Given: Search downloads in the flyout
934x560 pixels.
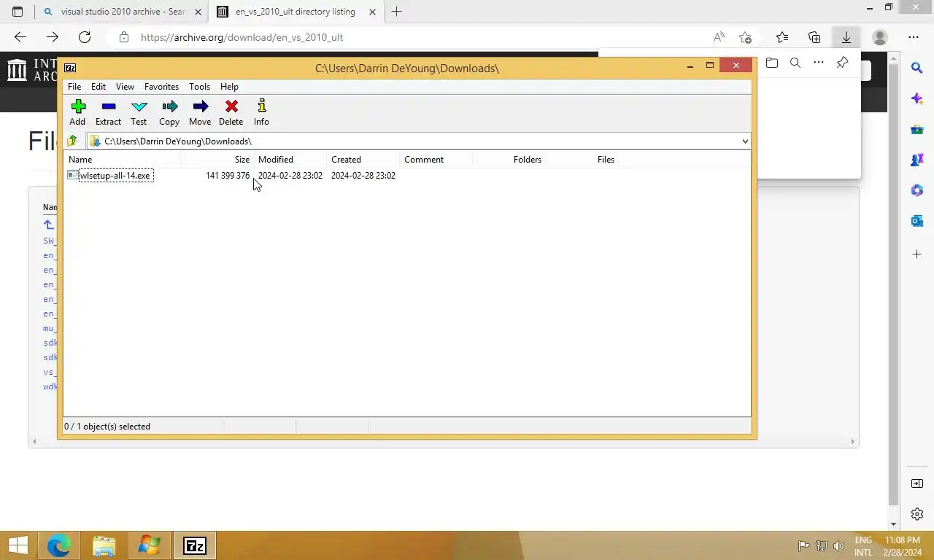Looking at the screenshot, I should [x=795, y=63].
